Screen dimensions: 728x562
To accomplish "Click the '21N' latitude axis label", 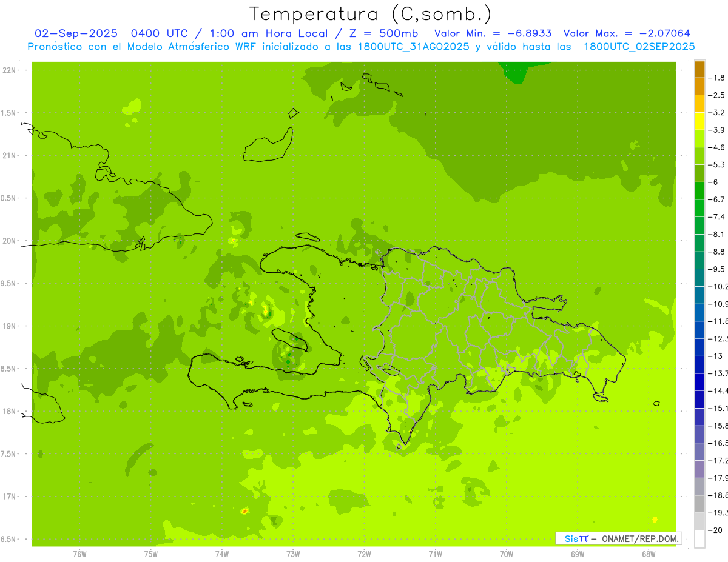I will 9,155.
